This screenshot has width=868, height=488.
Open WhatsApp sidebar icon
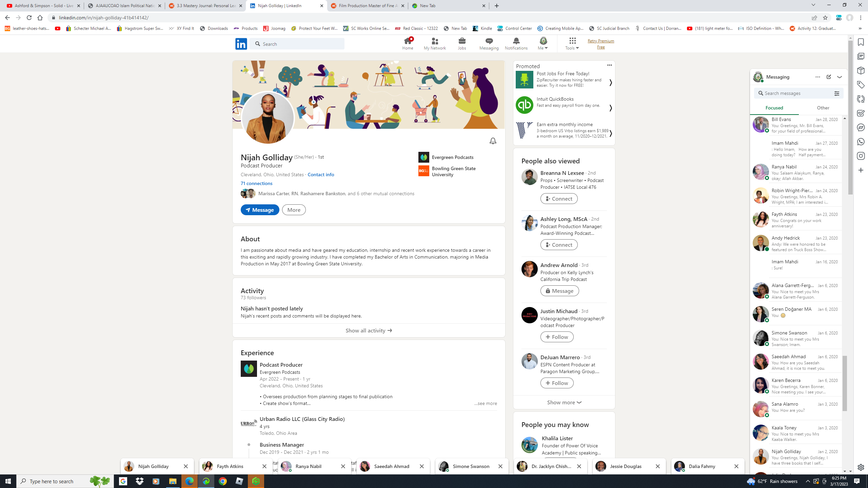coord(861,142)
